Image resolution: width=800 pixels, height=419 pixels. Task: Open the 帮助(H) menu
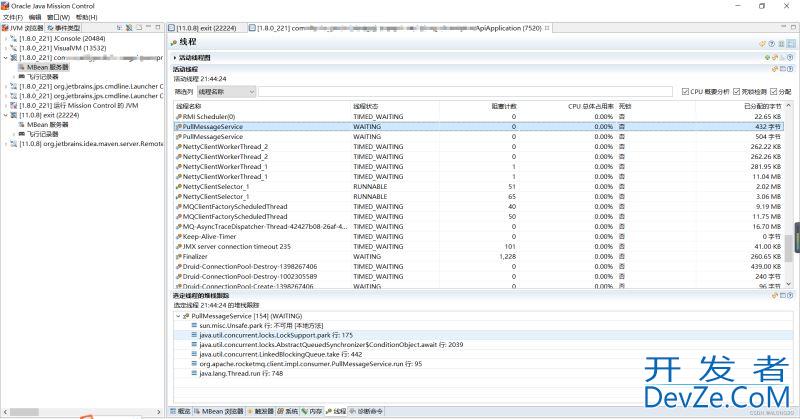(x=86, y=17)
